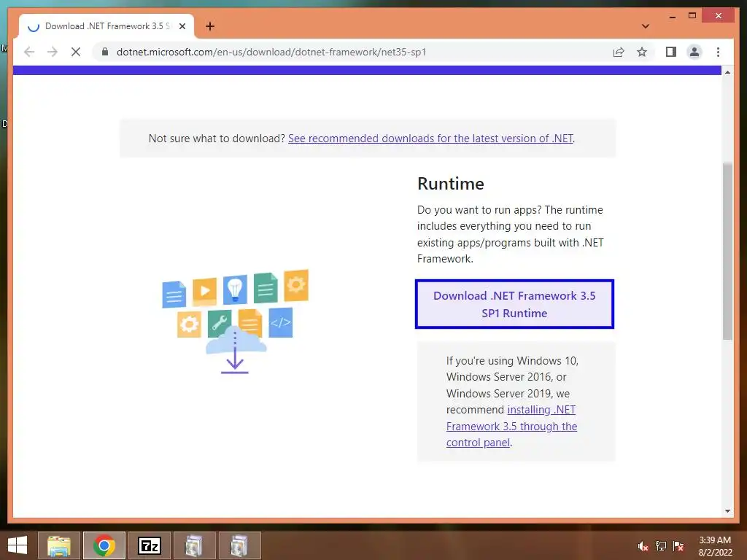Click the share this page icon
Image resolution: width=747 pixels, height=560 pixels.
(x=619, y=52)
